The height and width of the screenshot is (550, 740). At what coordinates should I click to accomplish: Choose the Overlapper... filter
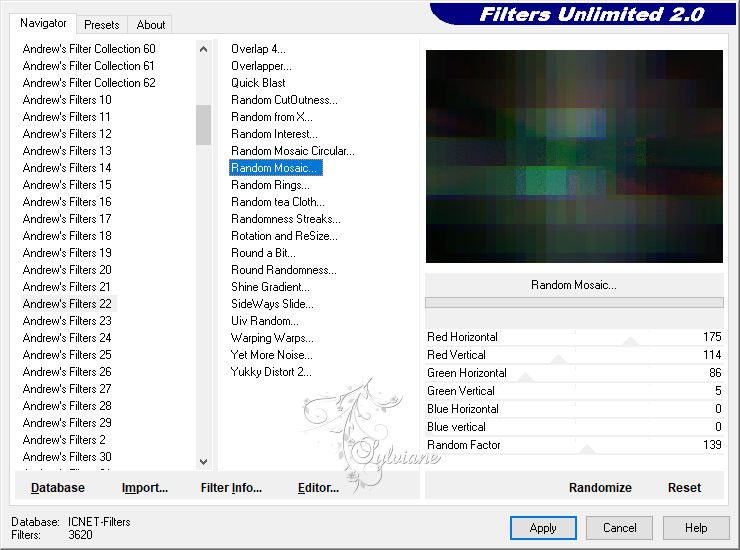(x=261, y=66)
